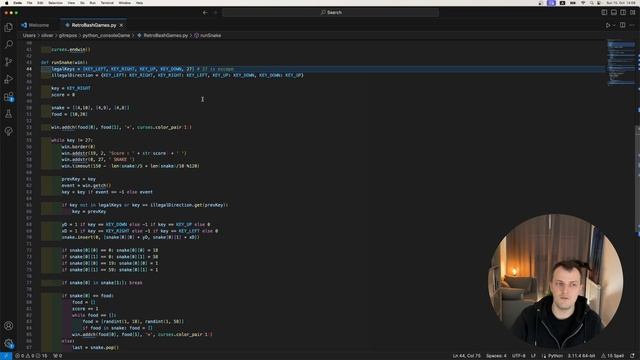Viewport: 640px width, 360px height.
Task: Choose the 3.11.4 64-bit interpreter
Action: pos(581,356)
